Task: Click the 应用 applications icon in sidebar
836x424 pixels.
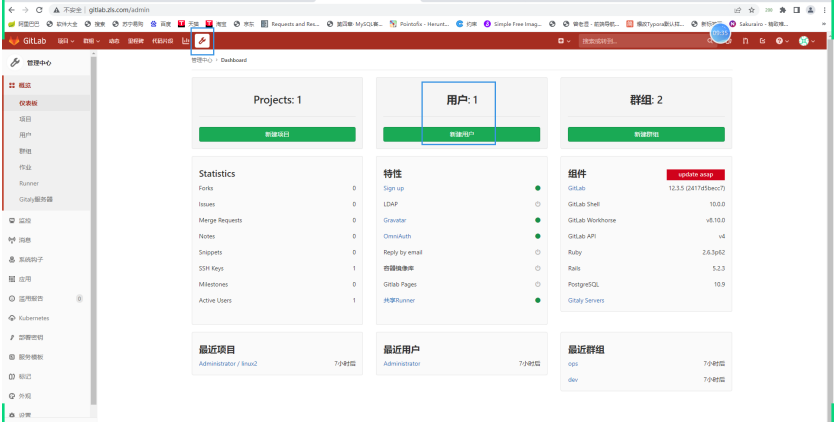Action: pyautogui.click(x=12, y=279)
